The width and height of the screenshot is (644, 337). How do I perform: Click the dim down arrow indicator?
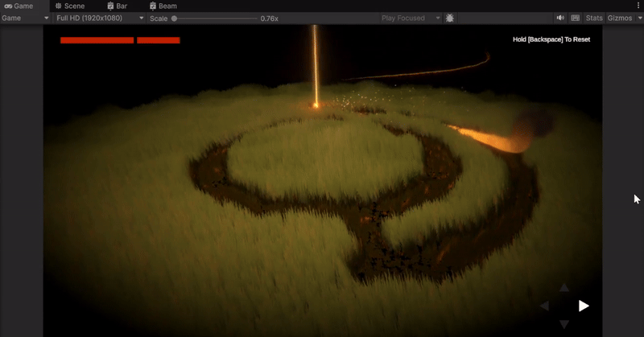point(564,324)
